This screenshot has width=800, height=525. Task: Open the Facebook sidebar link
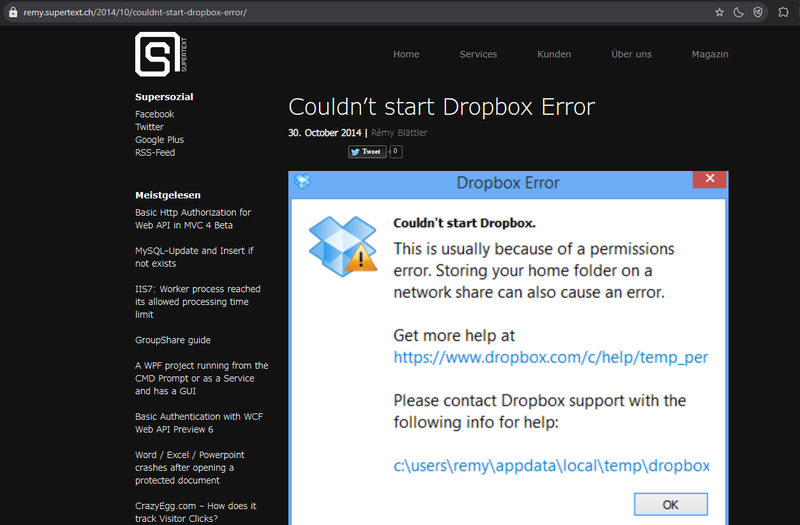(155, 114)
